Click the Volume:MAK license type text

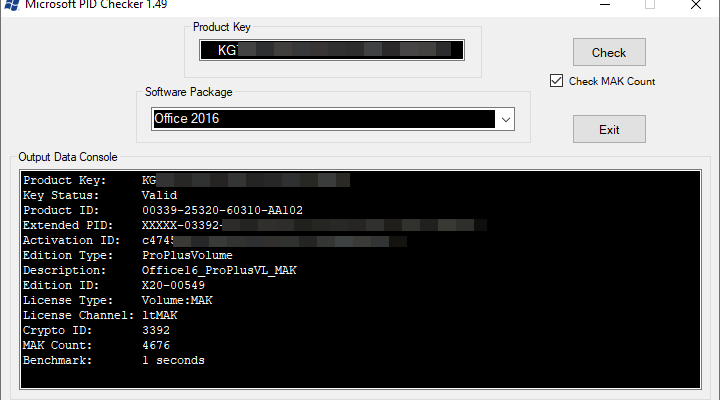pyautogui.click(x=176, y=300)
